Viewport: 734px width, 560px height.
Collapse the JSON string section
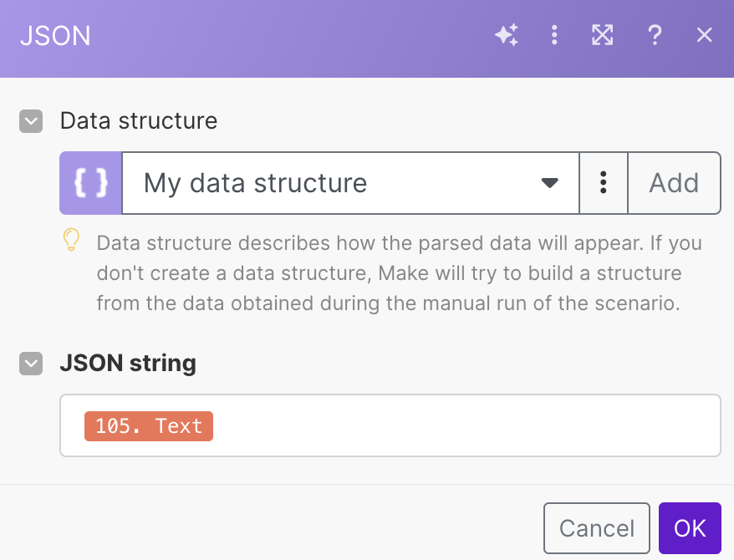coord(31,364)
